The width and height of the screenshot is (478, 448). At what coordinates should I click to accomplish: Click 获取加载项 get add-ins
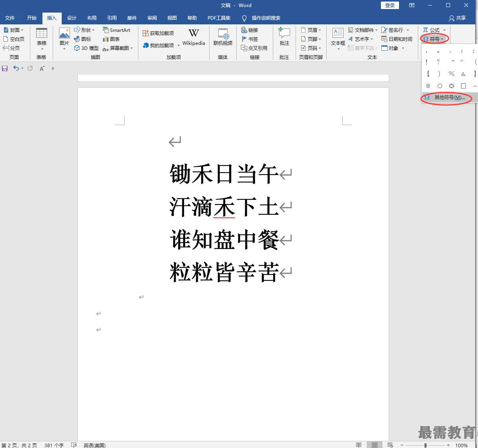(x=158, y=33)
